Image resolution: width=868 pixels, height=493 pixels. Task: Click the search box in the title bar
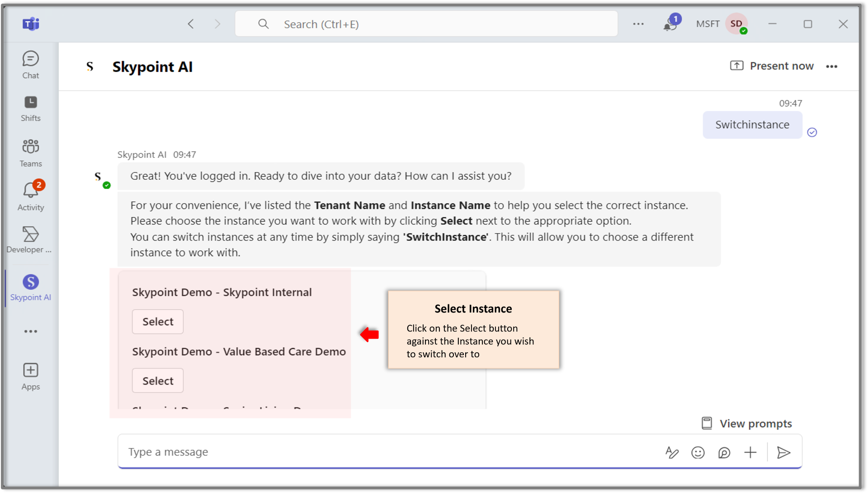coord(426,24)
